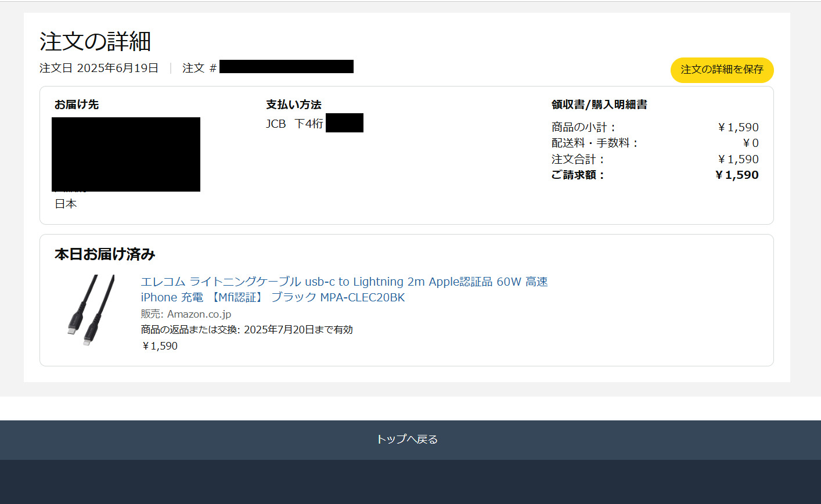Click the bold ご請求額 label
This screenshot has height=504, width=821.
578,175
